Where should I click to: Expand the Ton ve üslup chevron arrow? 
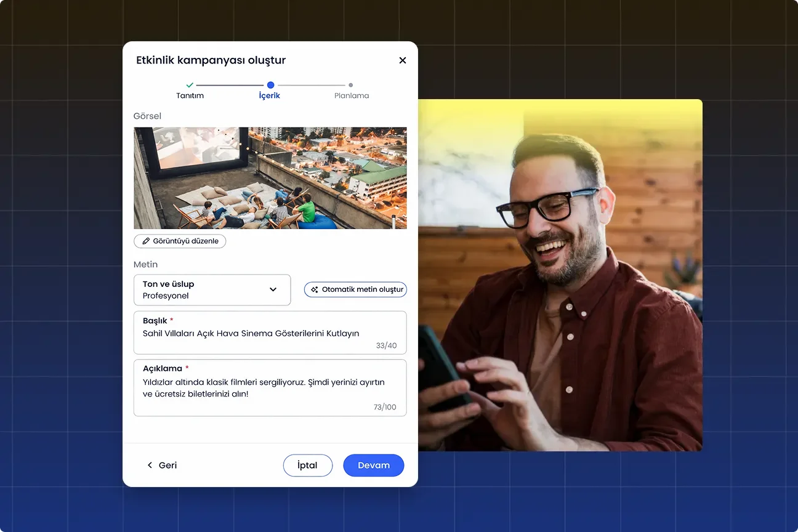pyautogui.click(x=273, y=289)
